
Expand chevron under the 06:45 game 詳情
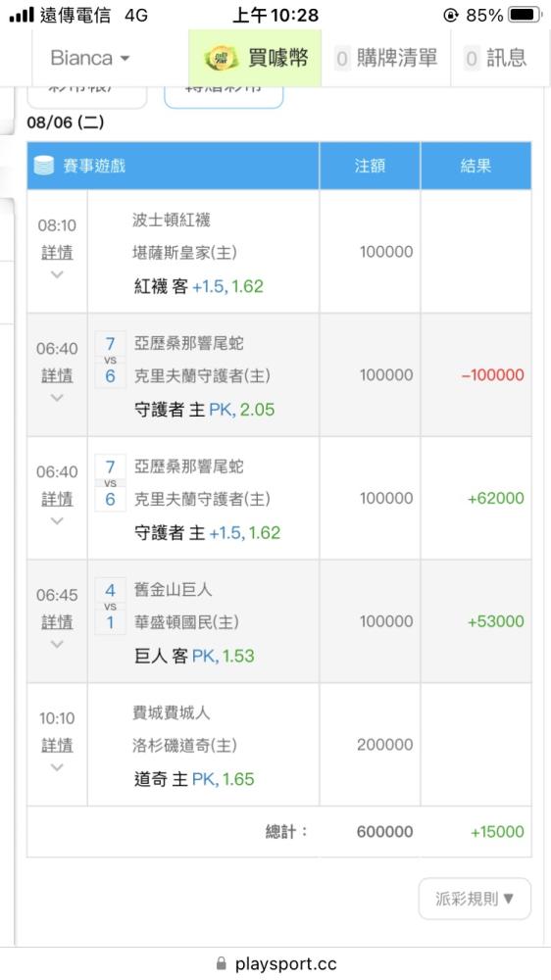(x=57, y=644)
